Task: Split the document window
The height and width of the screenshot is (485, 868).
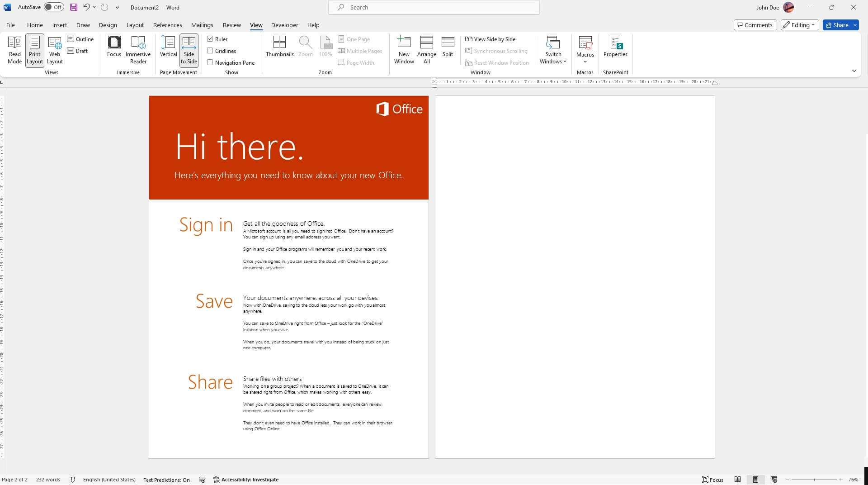Action: tap(447, 47)
